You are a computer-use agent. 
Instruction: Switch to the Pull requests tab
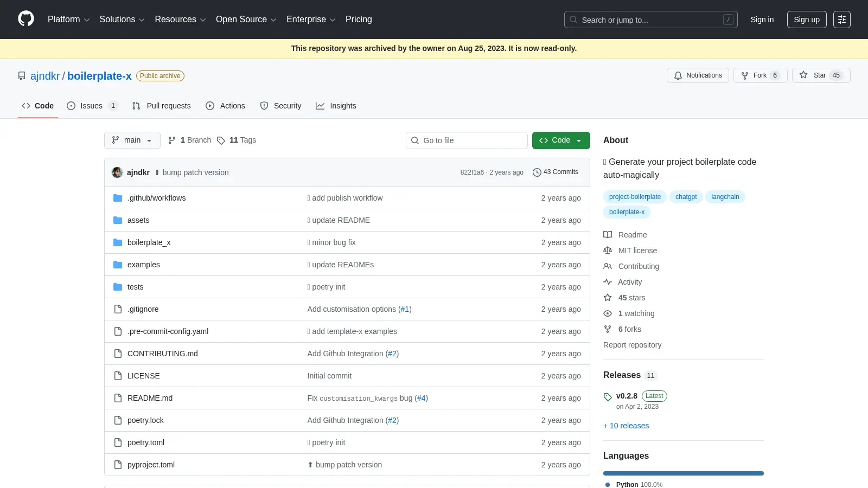[161, 106]
